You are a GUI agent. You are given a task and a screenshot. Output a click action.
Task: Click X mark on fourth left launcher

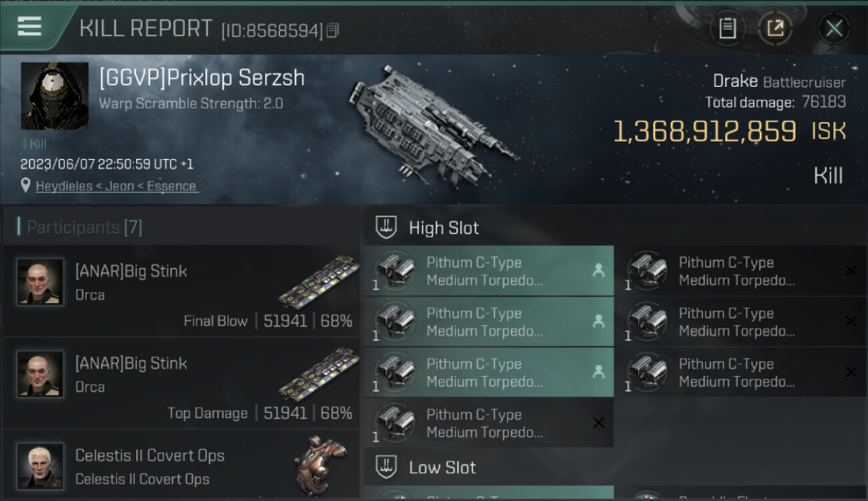click(598, 423)
